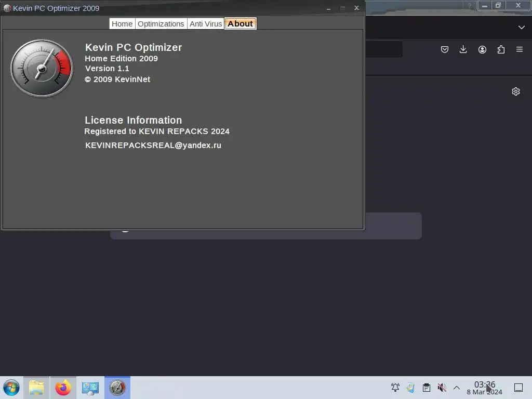Click the speedometer gauge logo
This screenshot has width=532, height=399.
pyautogui.click(x=42, y=68)
